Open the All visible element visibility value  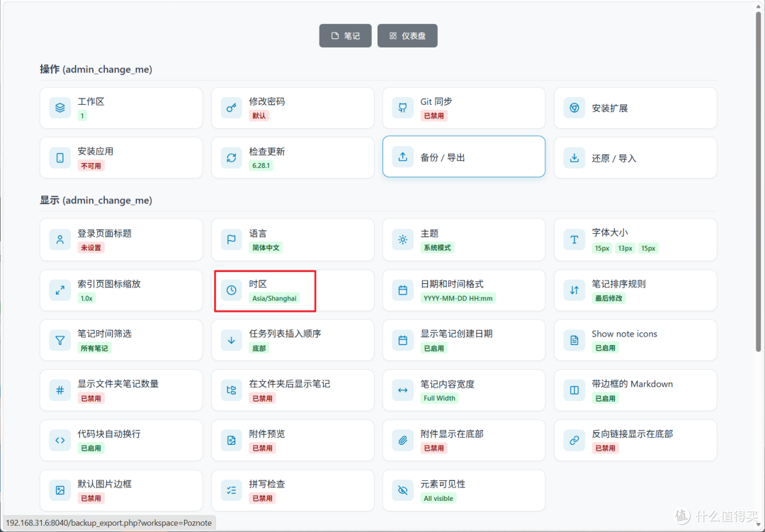(438, 498)
